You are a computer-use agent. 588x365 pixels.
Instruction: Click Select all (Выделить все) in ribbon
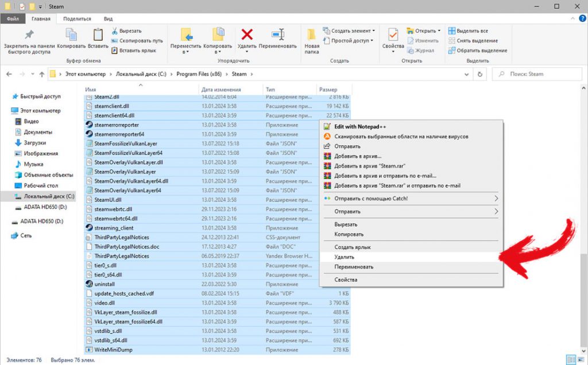point(469,31)
